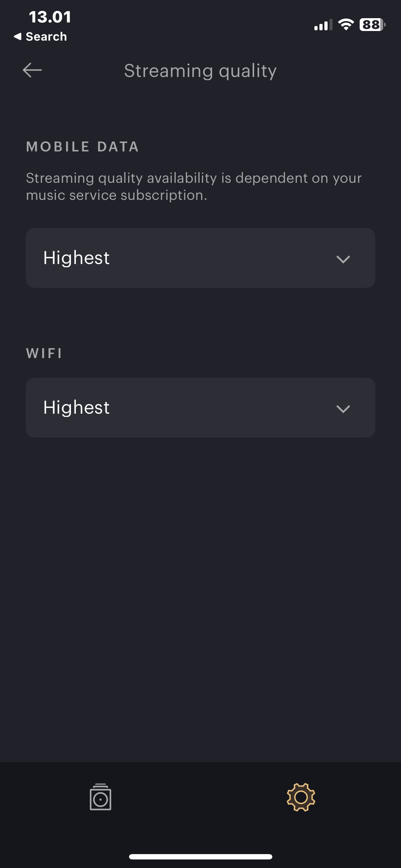Expand the Mobile Data quality dropdown
401x868 pixels.
click(x=200, y=258)
